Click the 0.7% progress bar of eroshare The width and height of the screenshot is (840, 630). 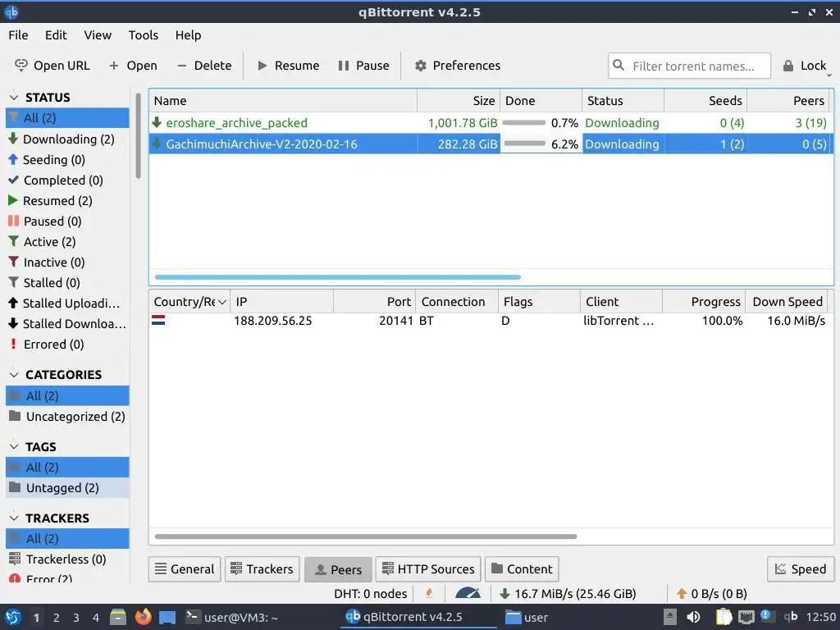(524, 123)
